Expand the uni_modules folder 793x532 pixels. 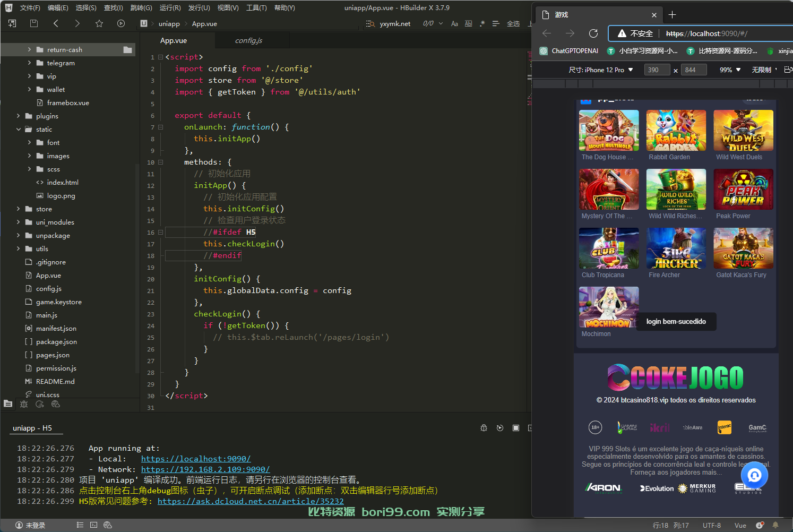tap(19, 222)
